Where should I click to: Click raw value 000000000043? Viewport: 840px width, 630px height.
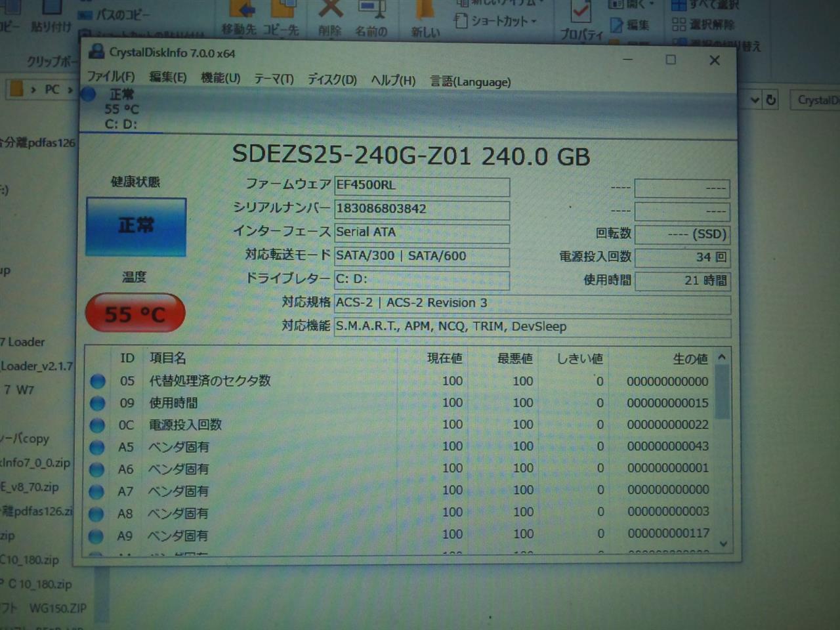[x=668, y=446]
